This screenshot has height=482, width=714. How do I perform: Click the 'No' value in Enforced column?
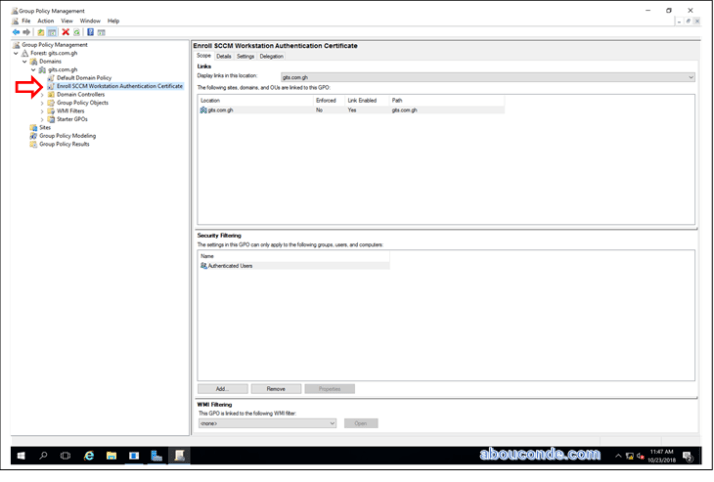click(319, 110)
